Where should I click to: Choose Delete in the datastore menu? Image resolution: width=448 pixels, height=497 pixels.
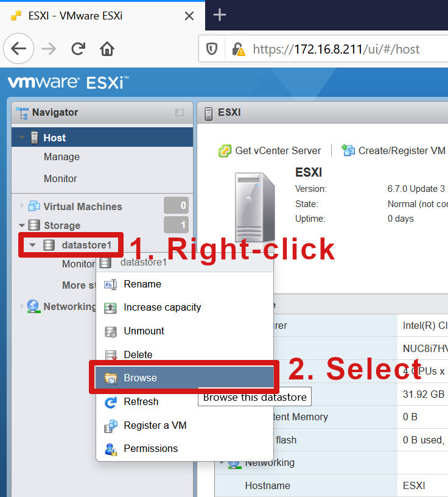184,354
